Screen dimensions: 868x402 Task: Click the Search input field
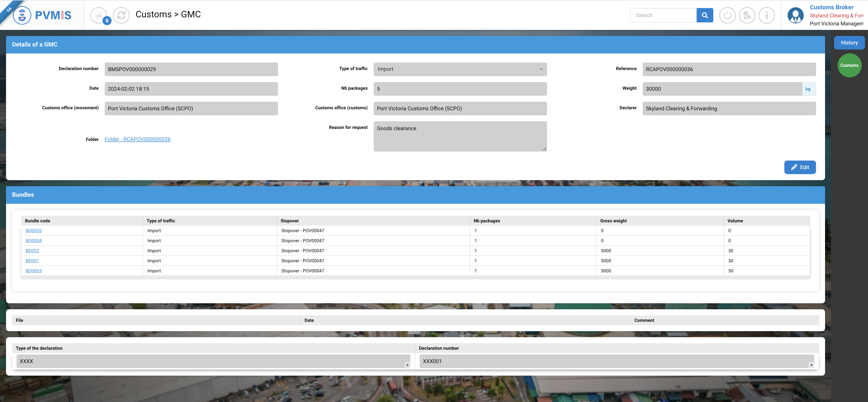pos(663,15)
